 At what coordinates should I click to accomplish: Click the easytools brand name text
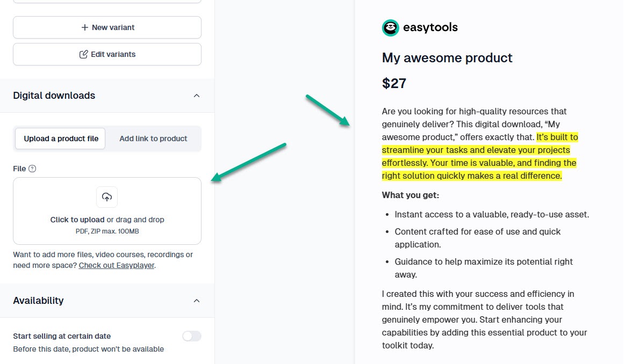(430, 28)
